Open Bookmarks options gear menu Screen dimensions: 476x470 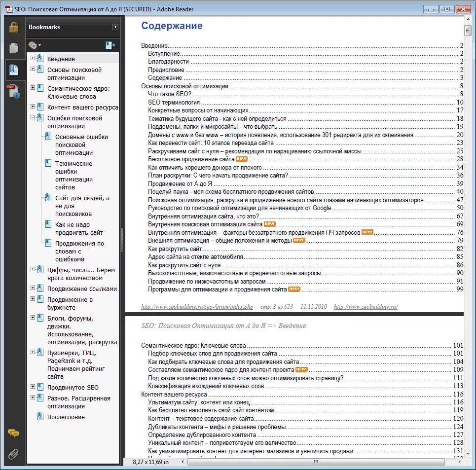click(x=35, y=45)
